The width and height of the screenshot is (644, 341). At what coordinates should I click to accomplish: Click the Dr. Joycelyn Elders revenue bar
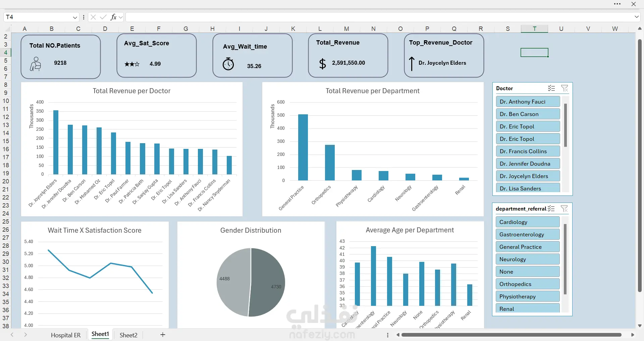pos(56,143)
